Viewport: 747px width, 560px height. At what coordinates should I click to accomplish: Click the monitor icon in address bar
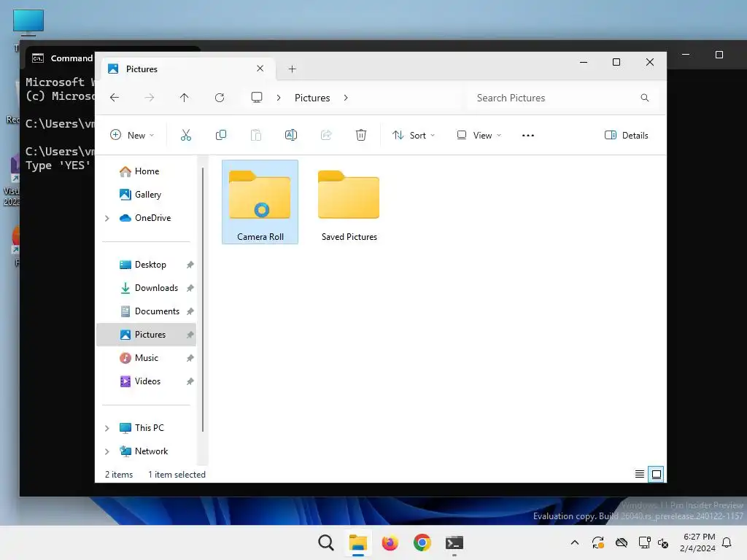[x=257, y=98]
